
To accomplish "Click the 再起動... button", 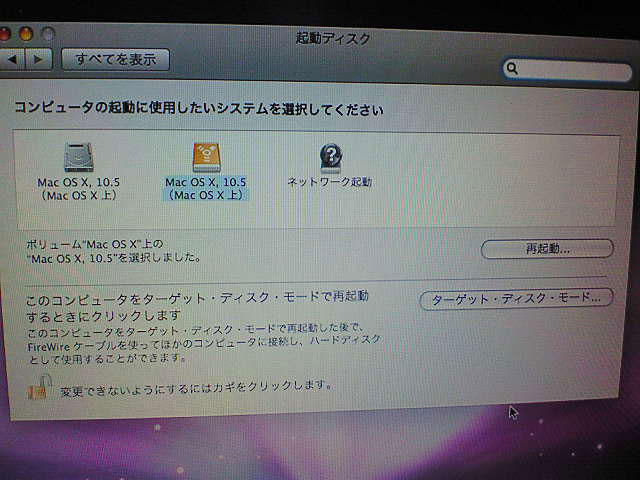I will point(547,249).
